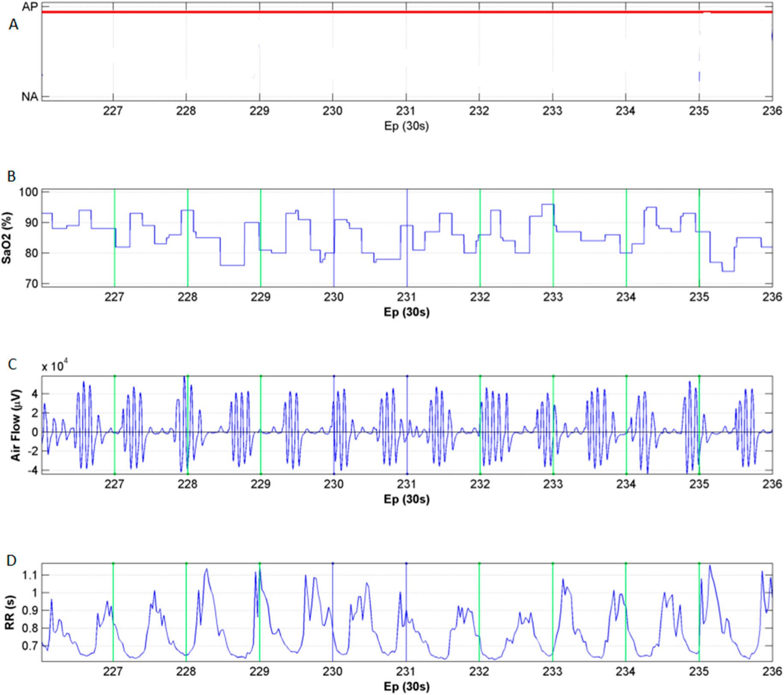Click the red AP line in panel A
The image size is (784, 695).
(407, 12)
